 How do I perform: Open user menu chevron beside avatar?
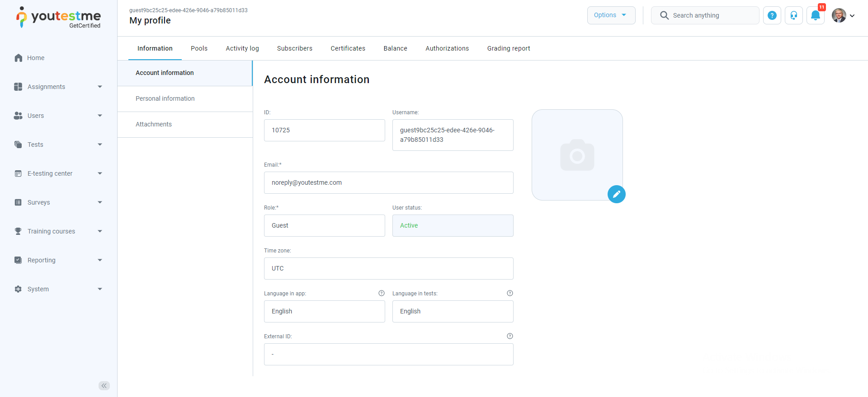(x=852, y=16)
